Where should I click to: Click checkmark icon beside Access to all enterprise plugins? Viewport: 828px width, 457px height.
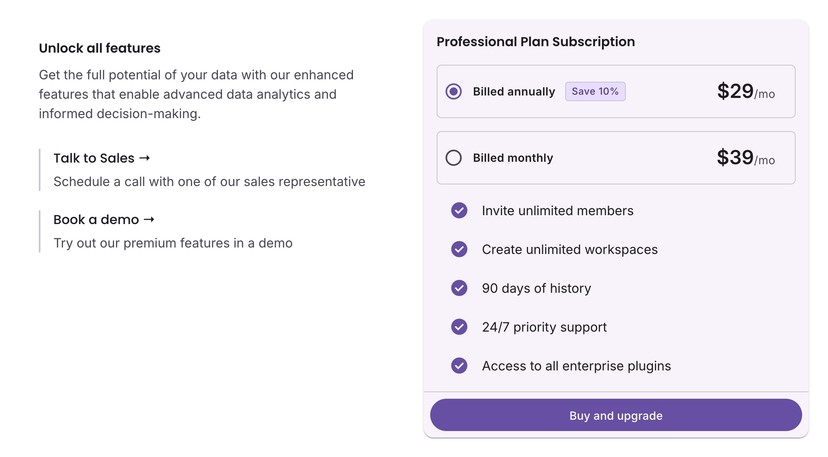click(459, 366)
